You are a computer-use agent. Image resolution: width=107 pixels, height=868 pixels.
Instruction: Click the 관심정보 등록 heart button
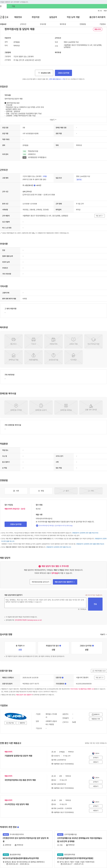(44, 73)
